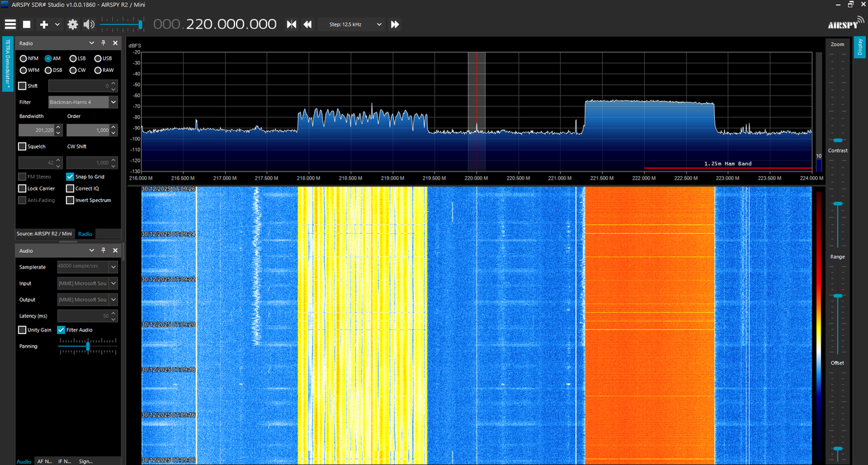This screenshot has width=868, height=465.
Task: Close the Audio panel
Action: pyautogui.click(x=115, y=250)
